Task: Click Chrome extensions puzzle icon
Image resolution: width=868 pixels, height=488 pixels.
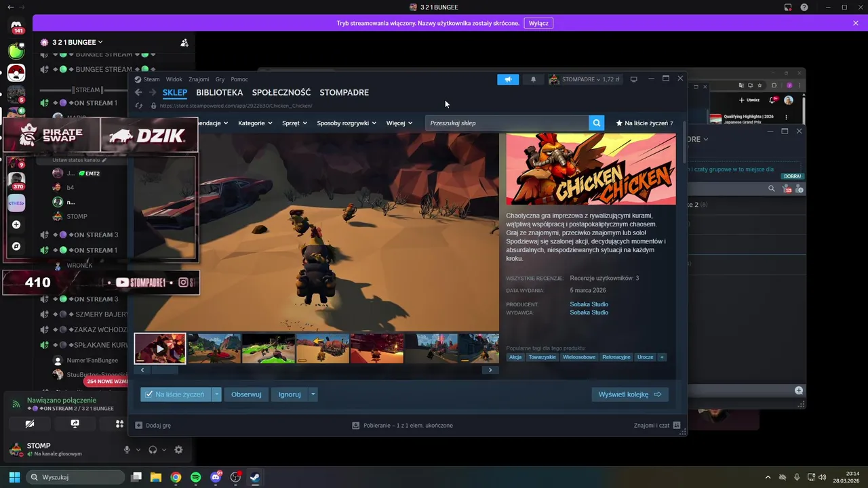Action: point(775,85)
